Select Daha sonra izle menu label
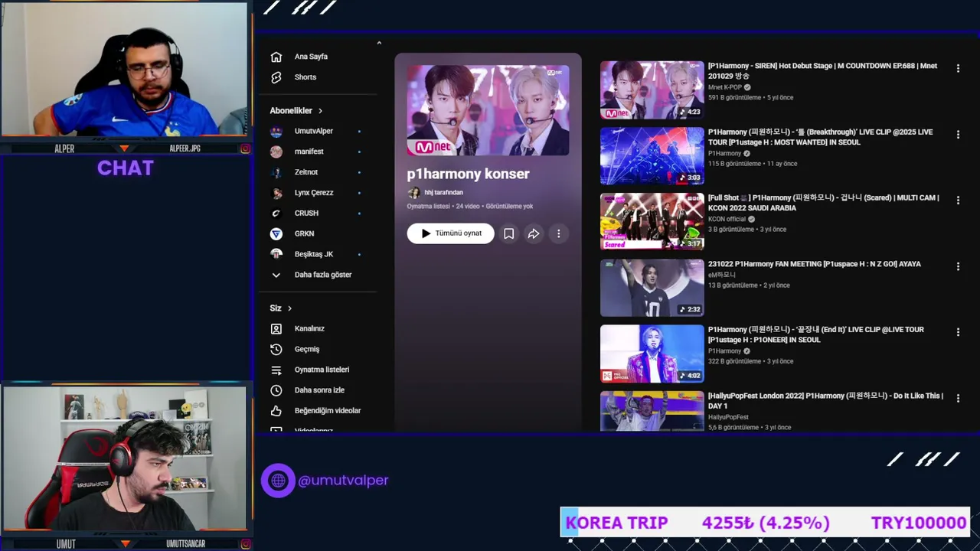The image size is (980, 551). coord(319,390)
